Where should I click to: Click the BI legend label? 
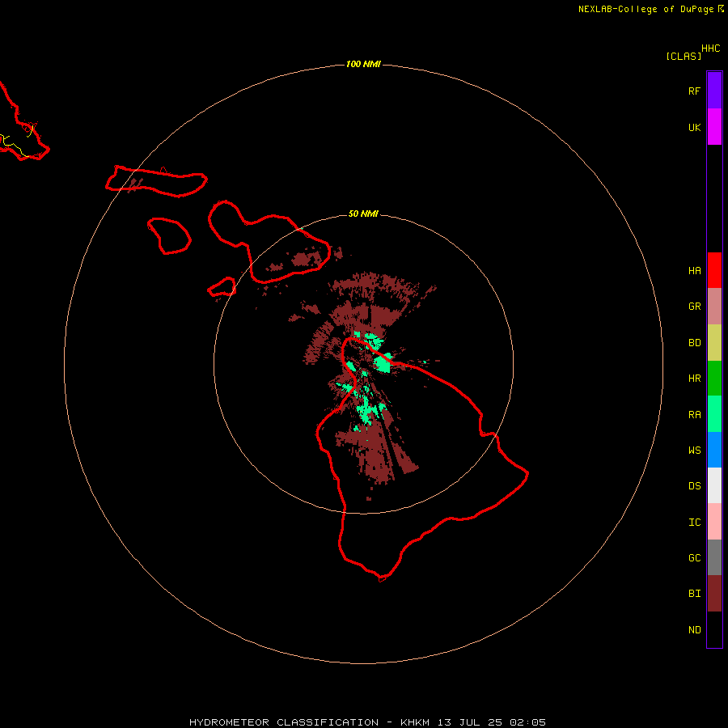(x=694, y=594)
